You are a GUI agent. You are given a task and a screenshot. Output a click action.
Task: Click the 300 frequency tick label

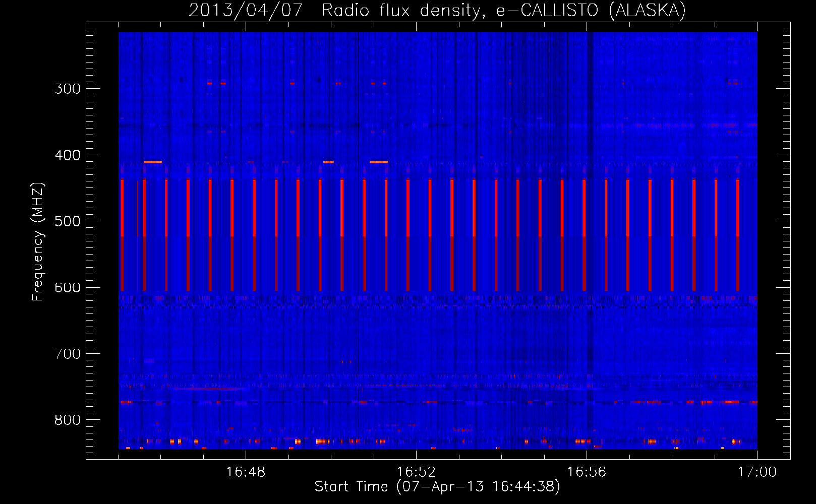tap(68, 89)
